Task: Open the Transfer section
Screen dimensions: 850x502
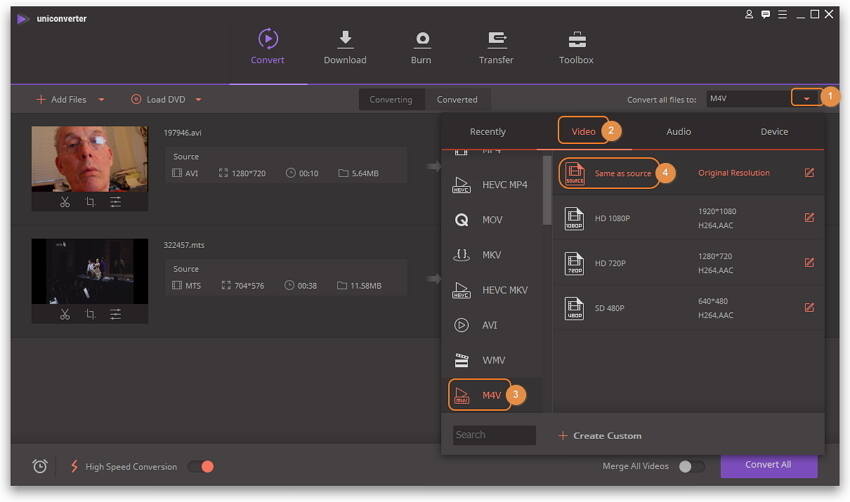Action: click(x=496, y=47)
